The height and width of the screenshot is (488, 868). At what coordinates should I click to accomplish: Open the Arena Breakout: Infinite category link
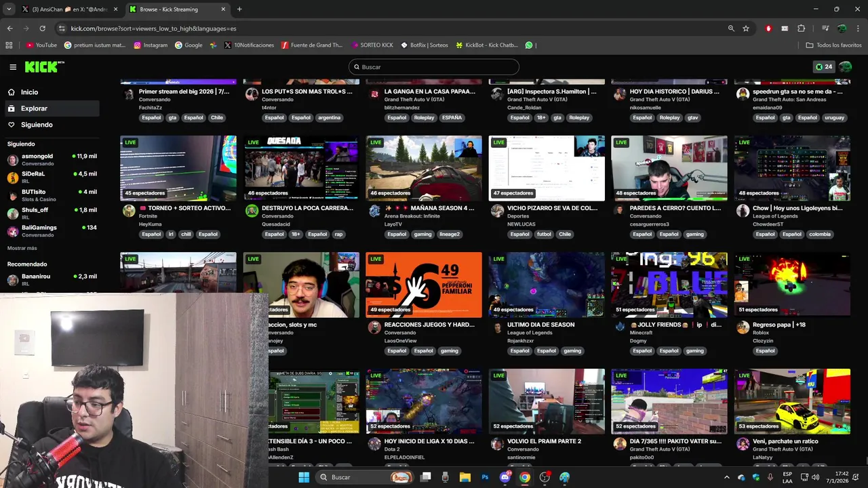click(x=412, y=216)
